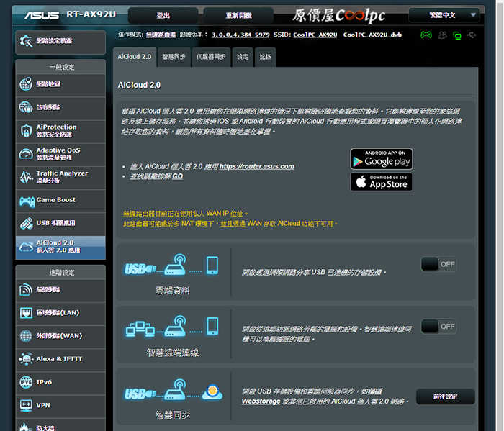Select AiCloud 2.0 cloud icon in sidebar
504x431 pixels.
(26, 247)
